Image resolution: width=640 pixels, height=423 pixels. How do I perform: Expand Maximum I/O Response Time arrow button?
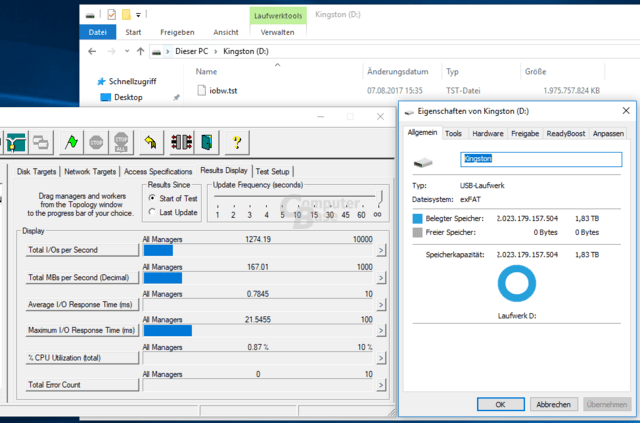point(381,330)
